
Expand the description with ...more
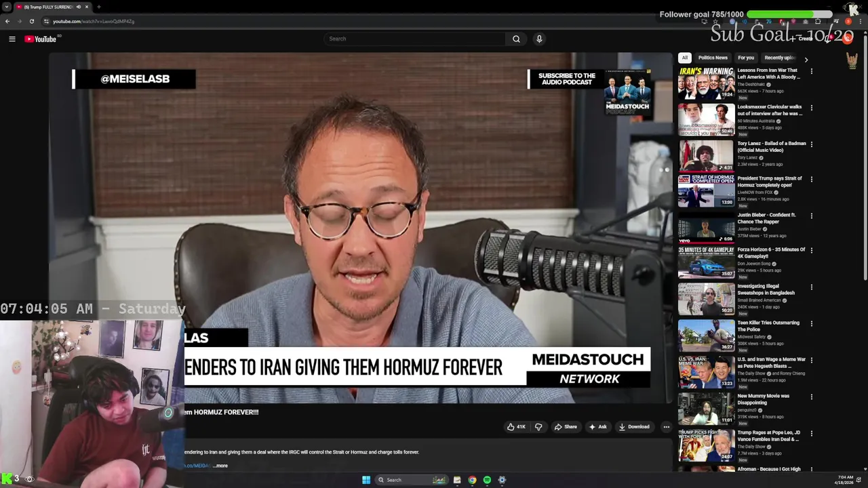[x=220, y=466]
